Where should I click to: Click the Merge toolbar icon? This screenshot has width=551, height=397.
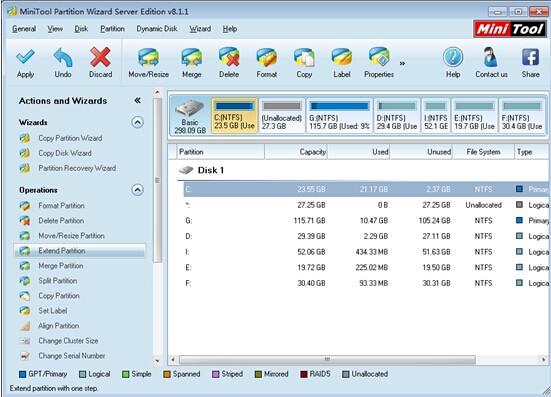[x=192, y=63]
